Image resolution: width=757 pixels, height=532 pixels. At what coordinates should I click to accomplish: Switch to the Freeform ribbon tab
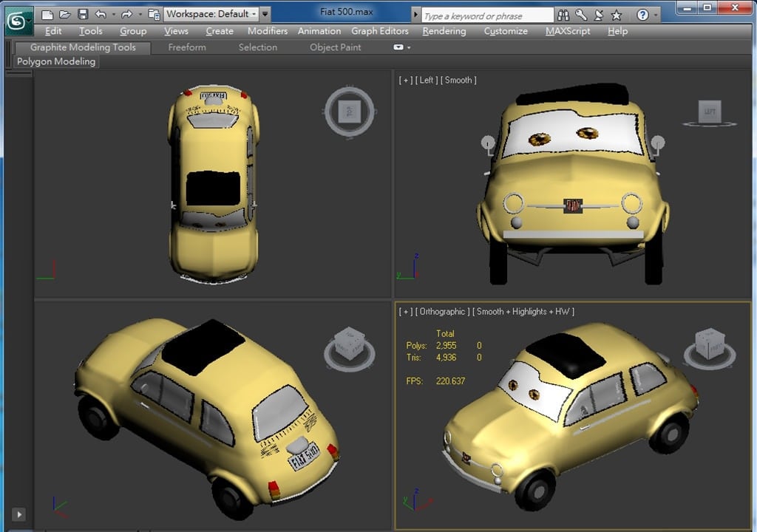coord(187,47)
